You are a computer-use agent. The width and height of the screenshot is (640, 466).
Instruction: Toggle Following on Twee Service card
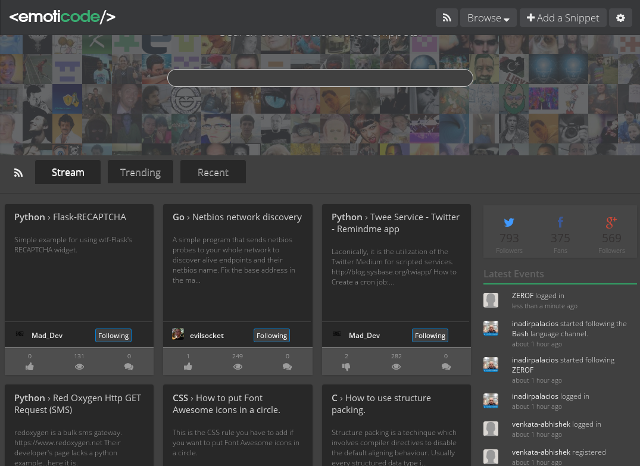(430, 335)
